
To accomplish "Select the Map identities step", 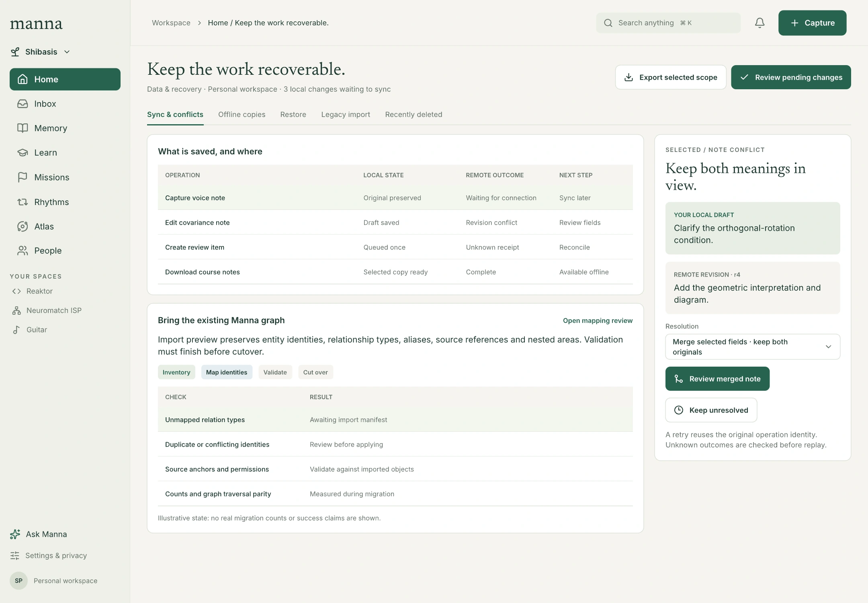I will 227,372.
